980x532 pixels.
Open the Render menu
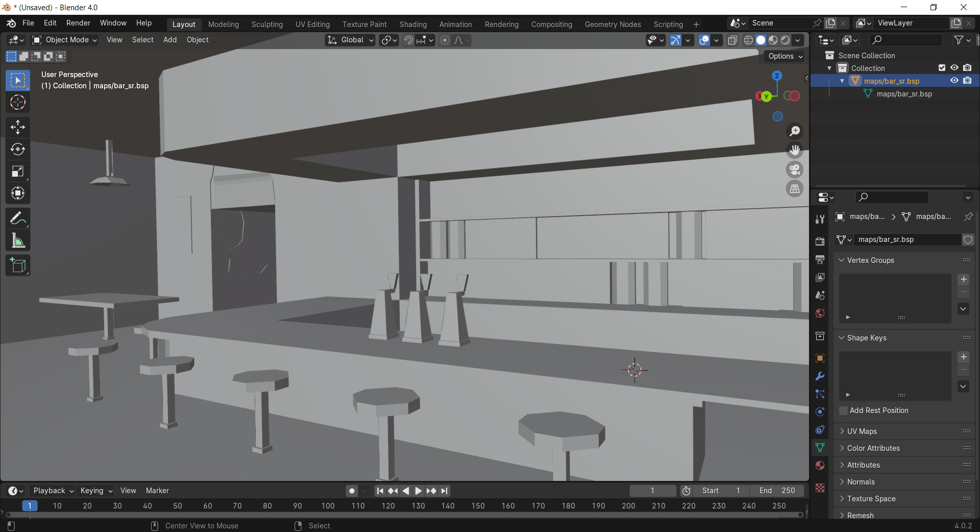tap(78, 23)
